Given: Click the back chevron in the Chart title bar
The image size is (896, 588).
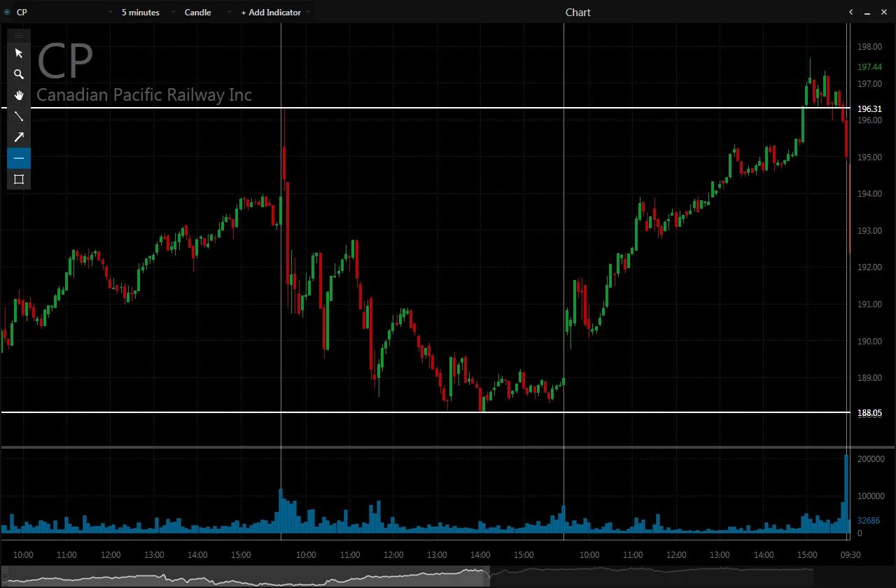Looking at the screenshot, I should [850, 12].
